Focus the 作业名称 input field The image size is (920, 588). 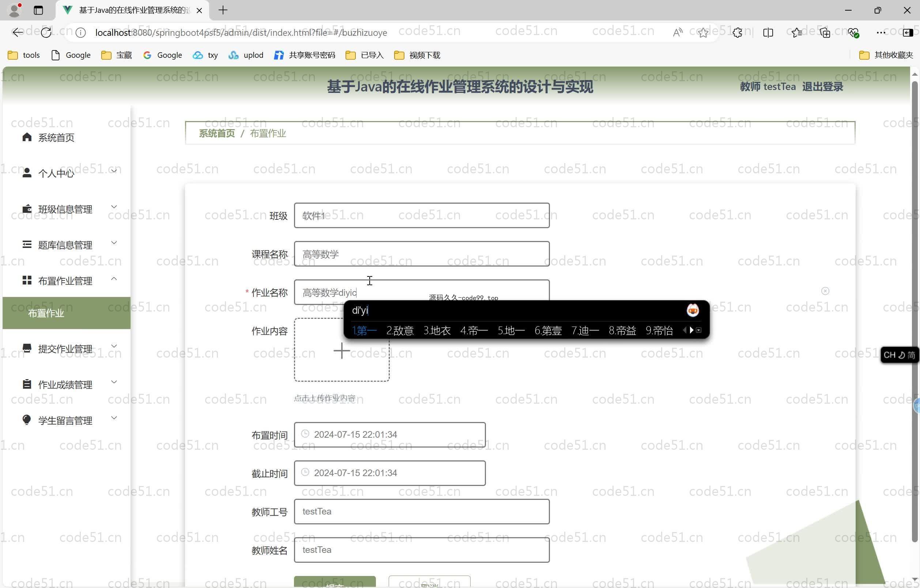(421, 292)
